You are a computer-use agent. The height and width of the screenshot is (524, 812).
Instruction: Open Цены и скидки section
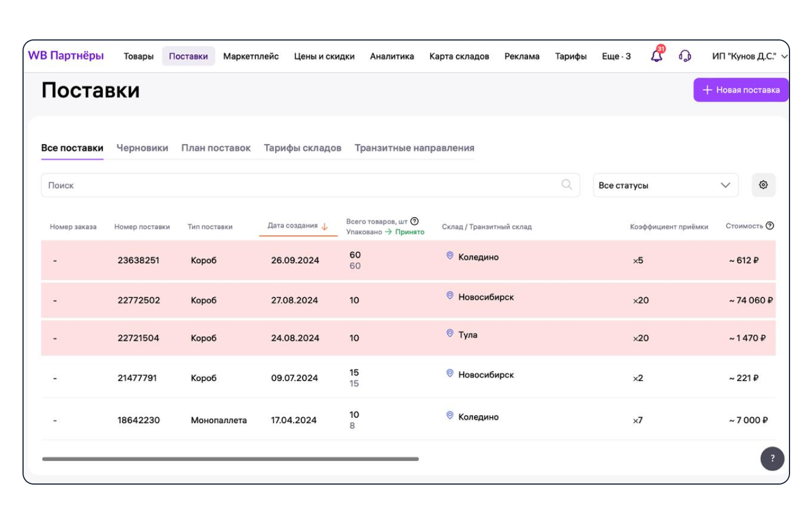pos(324,56)
